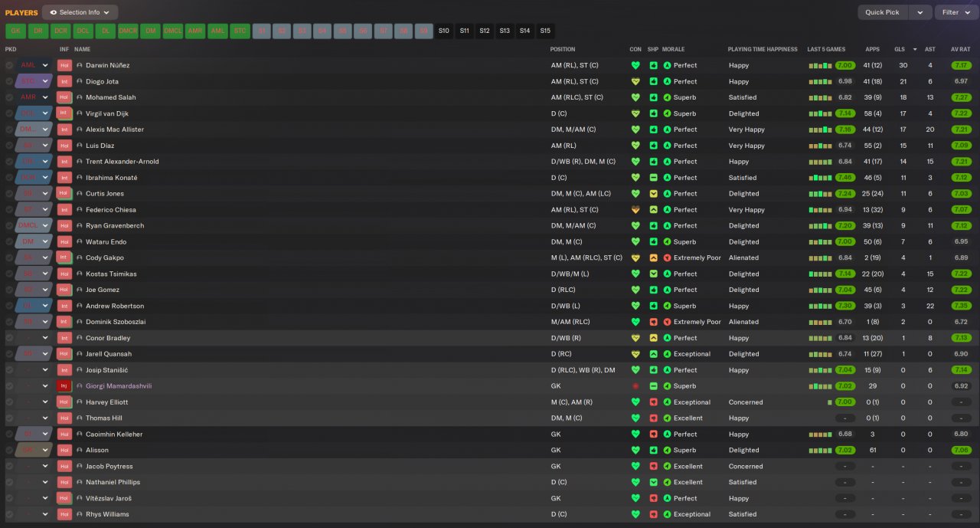Click the Inj info badge for Giorgi Mamardashvili
This screenshot has height=528, width=980.
[x=64, y=386]
